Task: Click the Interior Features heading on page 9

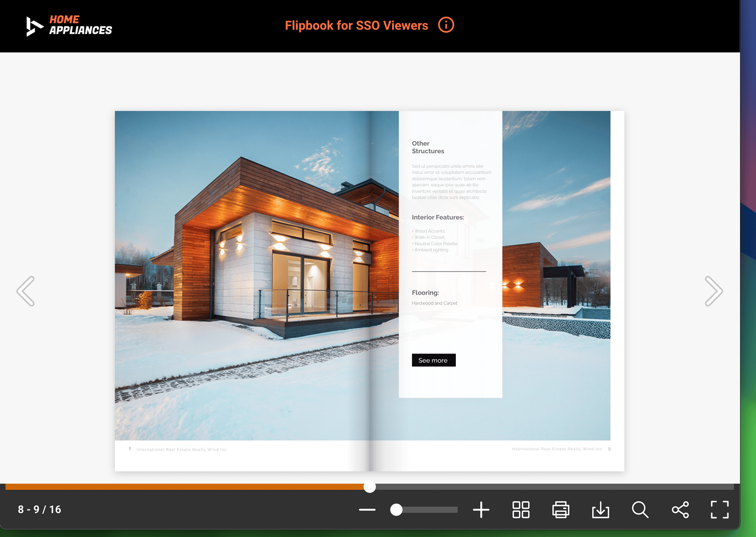Action: click(438, 217)
